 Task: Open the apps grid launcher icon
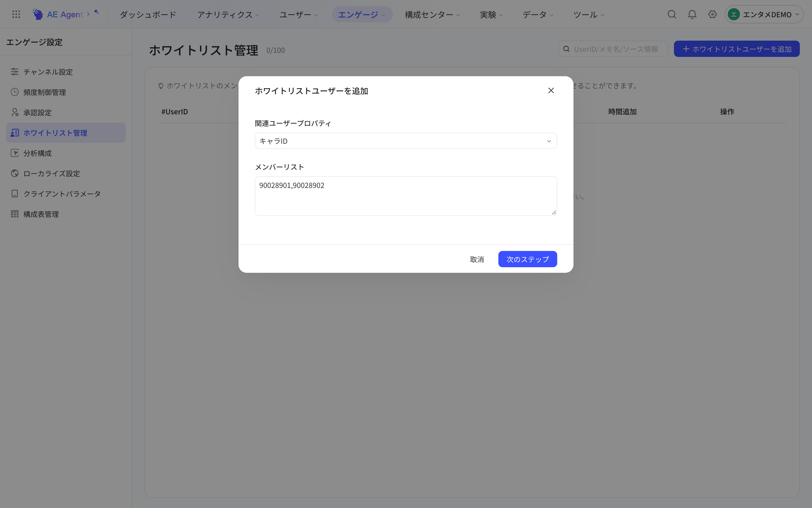[16, 14]
